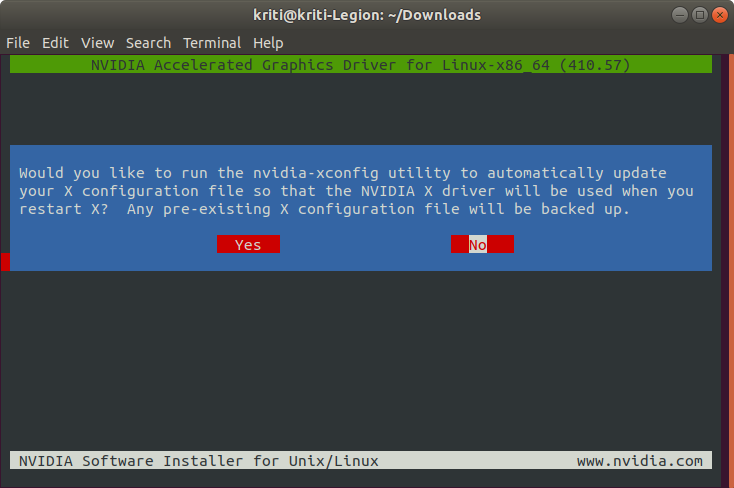Viewport: 734px width, 488px height.
Task: Click the nvidia-xconfig question text
Action: click(356, 191)
